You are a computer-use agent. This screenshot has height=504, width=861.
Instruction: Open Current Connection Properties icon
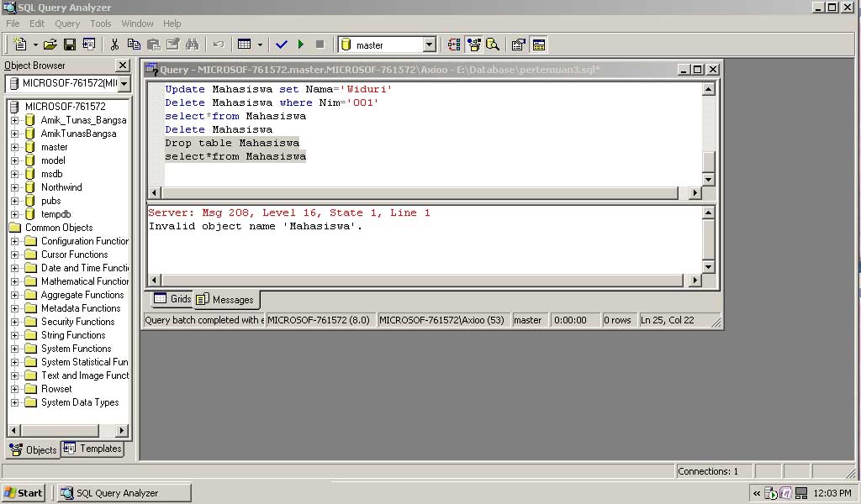click(x=518, y=44)
